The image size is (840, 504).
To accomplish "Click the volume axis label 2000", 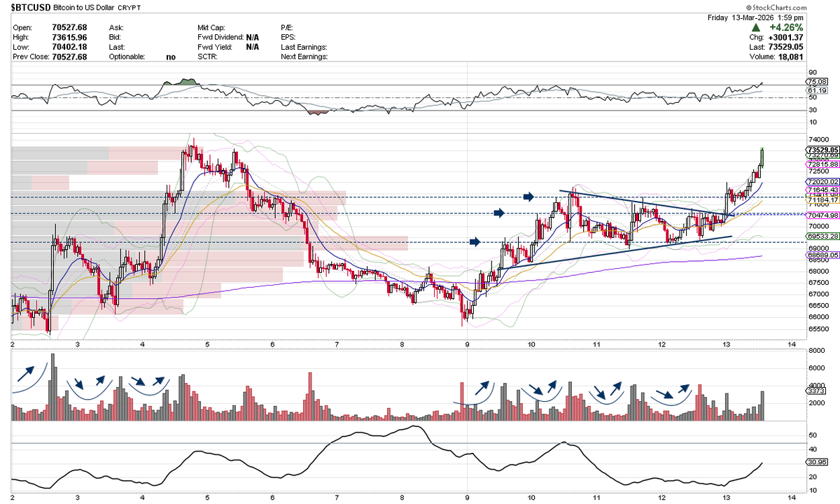I will 816,402.
